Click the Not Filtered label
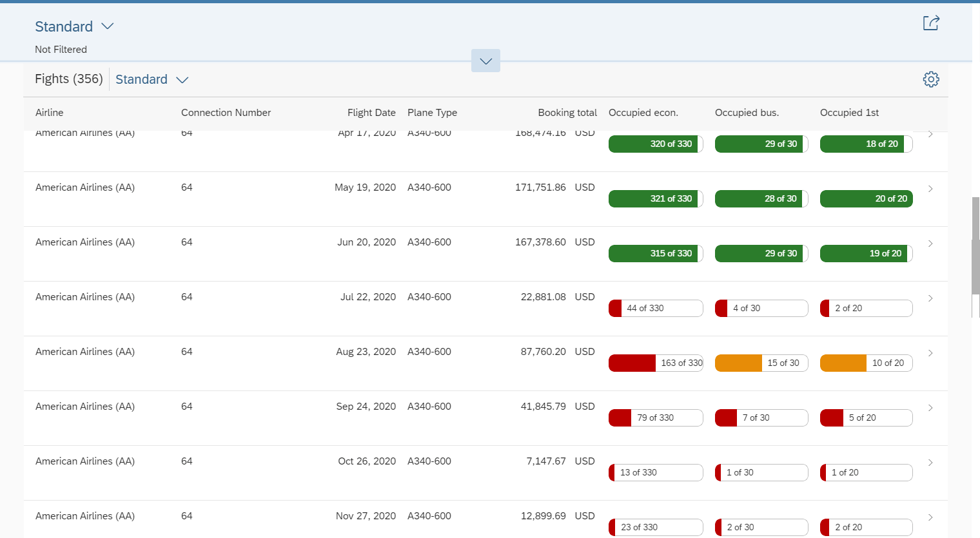Image resolution: width=980 pixels, height=538 pixels. pyautogui.click(x=61, y=49)
